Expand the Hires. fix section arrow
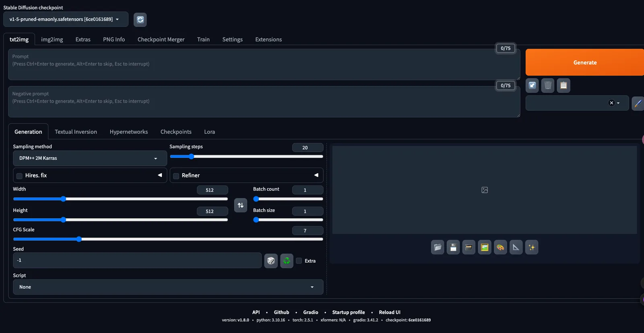Image resolution: width=644 pixels, height=333 pixels. click(160, 175)
